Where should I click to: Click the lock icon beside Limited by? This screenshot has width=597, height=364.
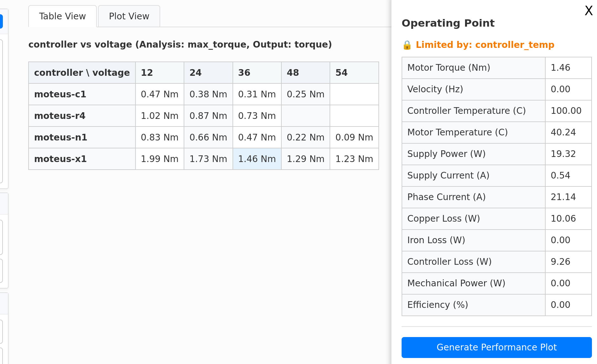(407, 45)
